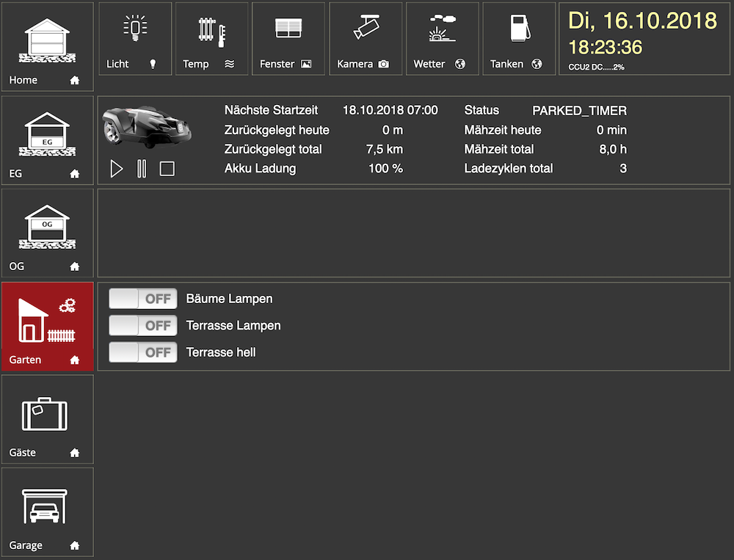
Task: Open the Temp radiator tile
Action: coord(211,38)
